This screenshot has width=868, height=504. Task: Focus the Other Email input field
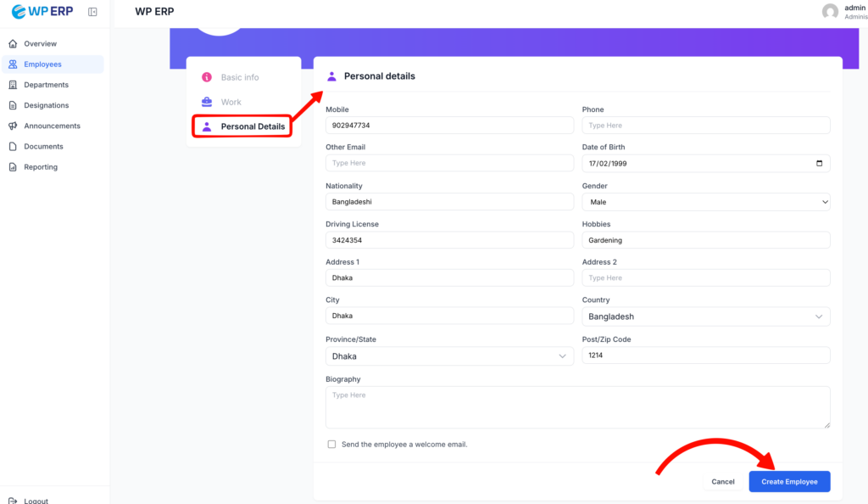point(449,163)
